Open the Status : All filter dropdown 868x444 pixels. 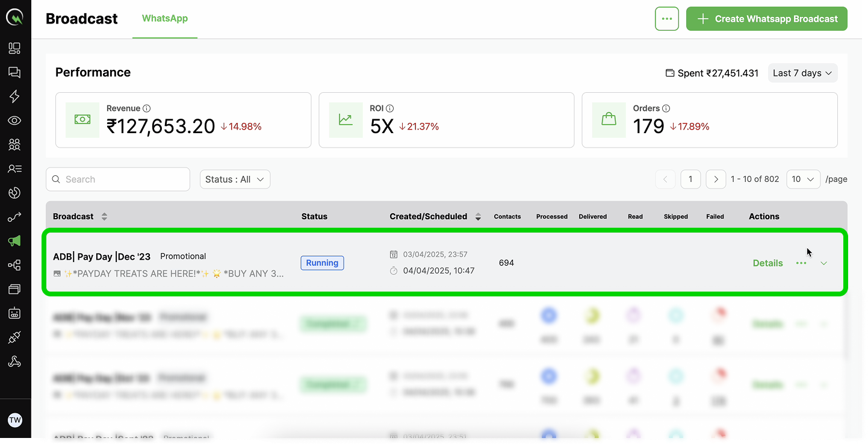click(x=235, y=179)
